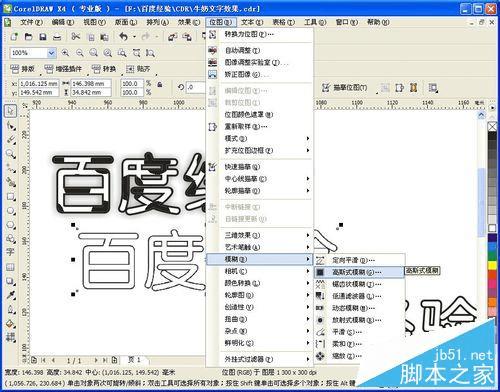The height and width of the screenshot is (392, 500).
Task: Click the Resample bitmap icon in the property bar
Action: (x=399, y=88)
